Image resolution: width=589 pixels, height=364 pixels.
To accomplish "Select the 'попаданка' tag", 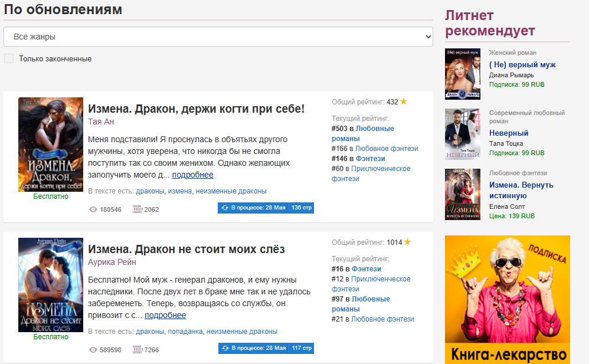I will [185, 332].
